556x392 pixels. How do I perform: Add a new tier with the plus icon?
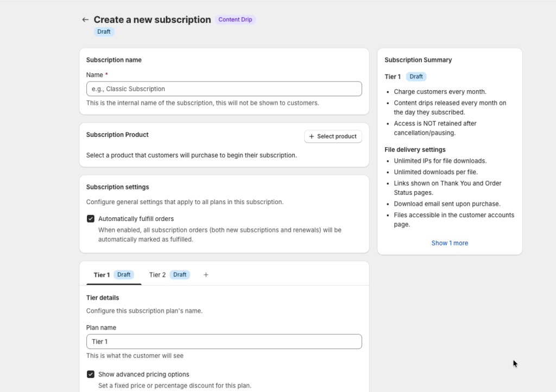click(x=206, y=275)
